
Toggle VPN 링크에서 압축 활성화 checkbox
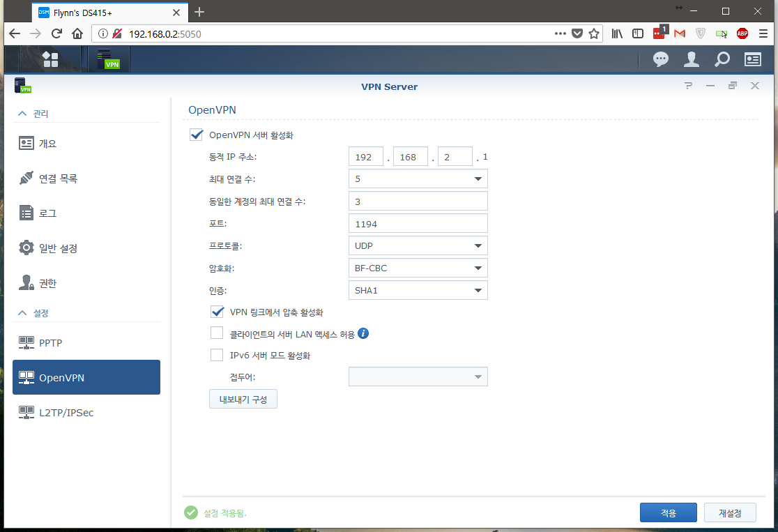click(x=218, y=312)
